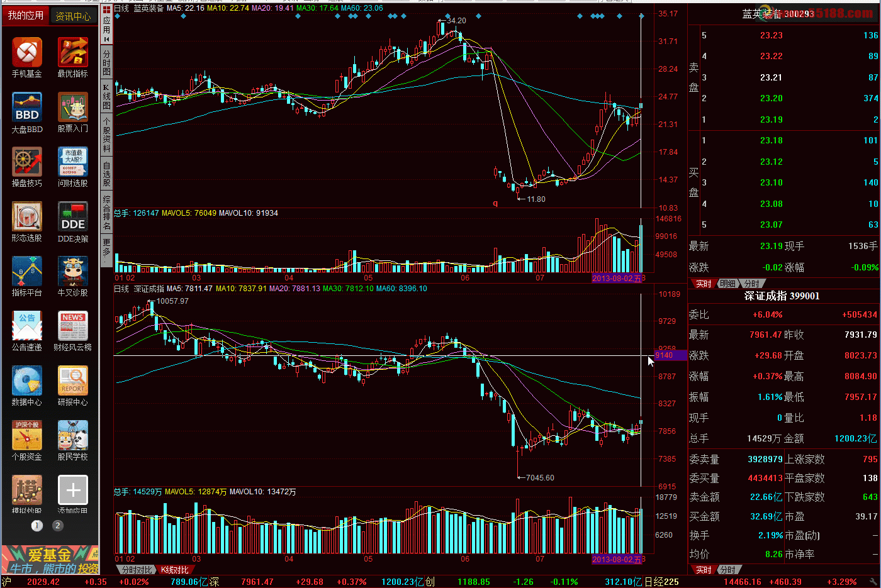Click the 深证成指 399001 index title
Screen dimensions: 881x588
tap(782, 296)
